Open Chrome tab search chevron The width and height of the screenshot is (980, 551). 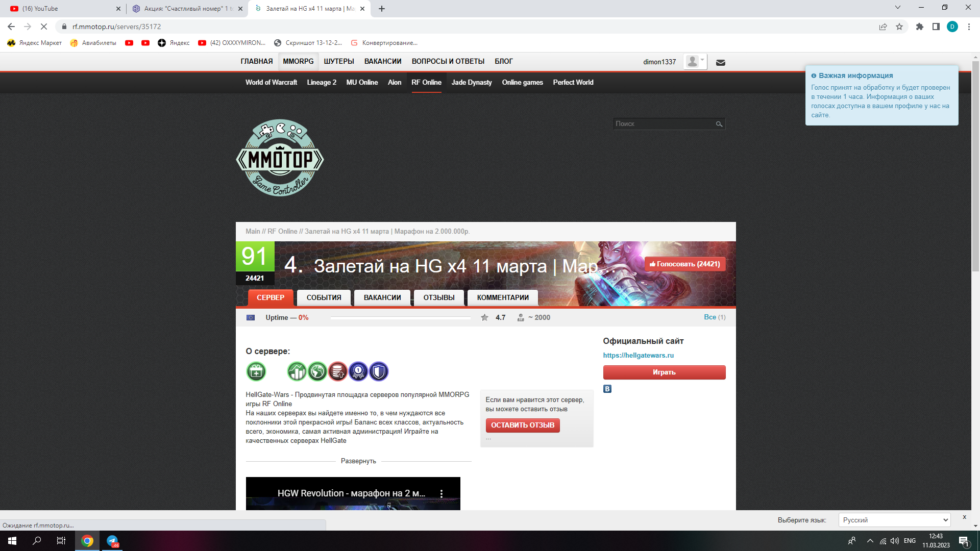[x=898, y=8]
